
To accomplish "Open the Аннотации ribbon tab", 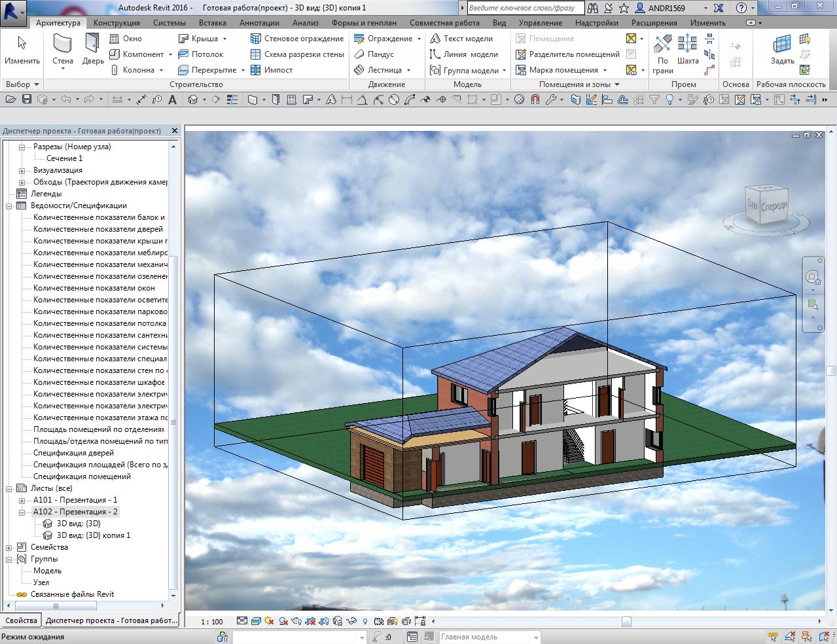I will click(259, 23).
